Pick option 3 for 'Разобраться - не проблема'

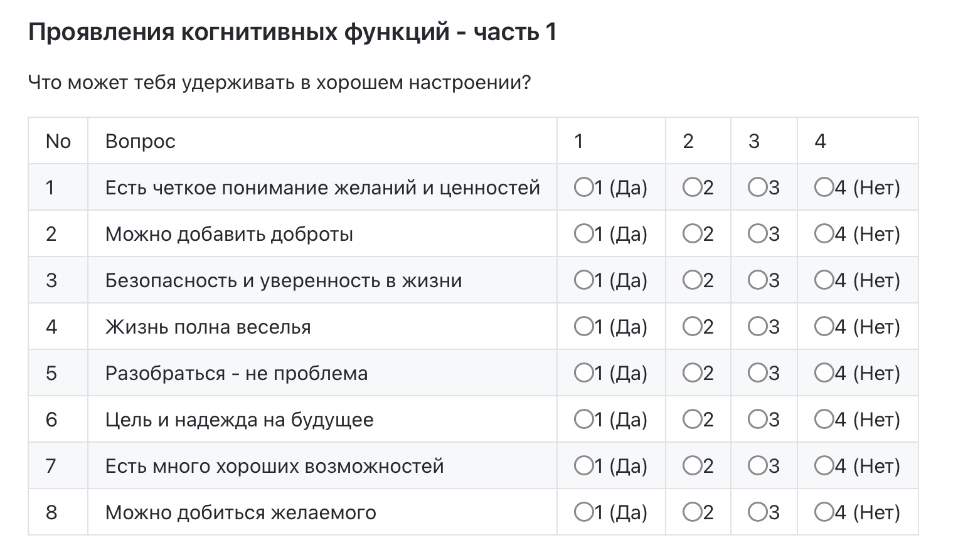pos(758,373)
